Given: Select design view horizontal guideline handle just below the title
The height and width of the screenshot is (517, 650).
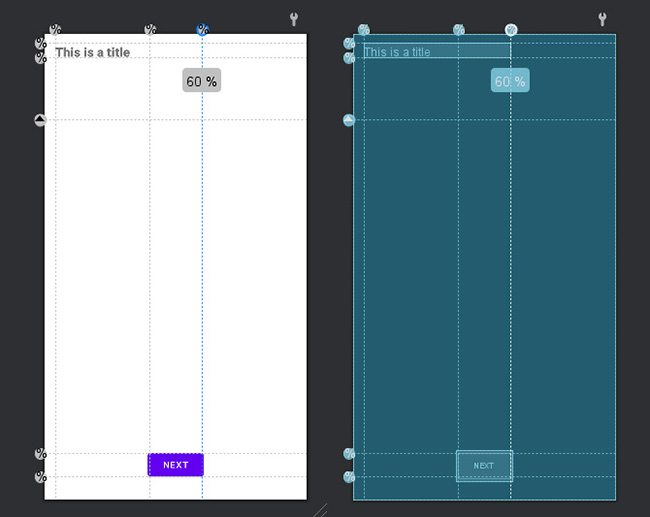Looking at the screenshot, I should (40, 57).
